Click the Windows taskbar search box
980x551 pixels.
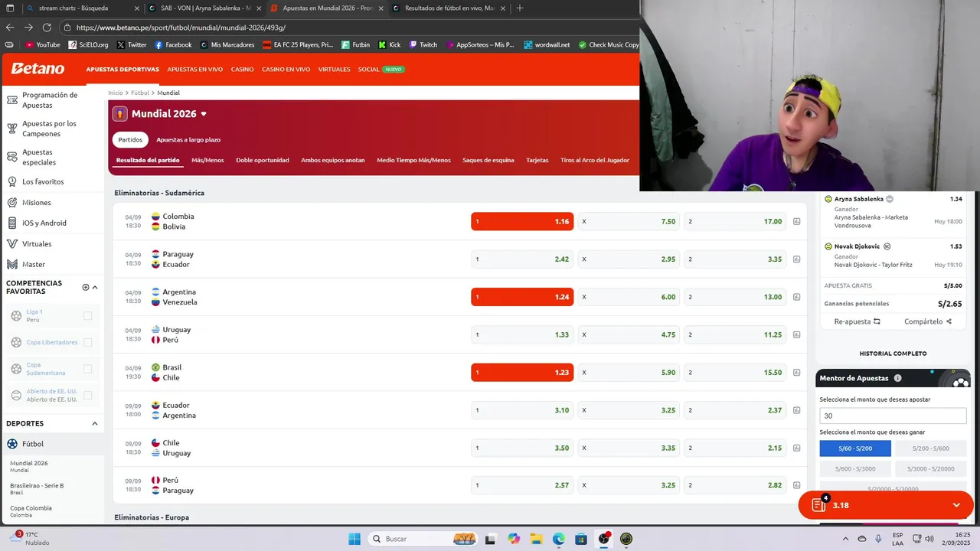(x=423, y=539)
